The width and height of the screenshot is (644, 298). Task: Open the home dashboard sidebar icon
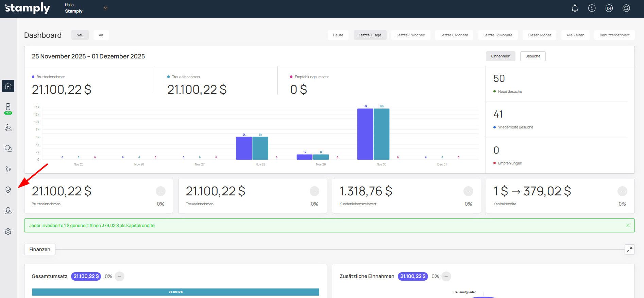tap(8, 86)
